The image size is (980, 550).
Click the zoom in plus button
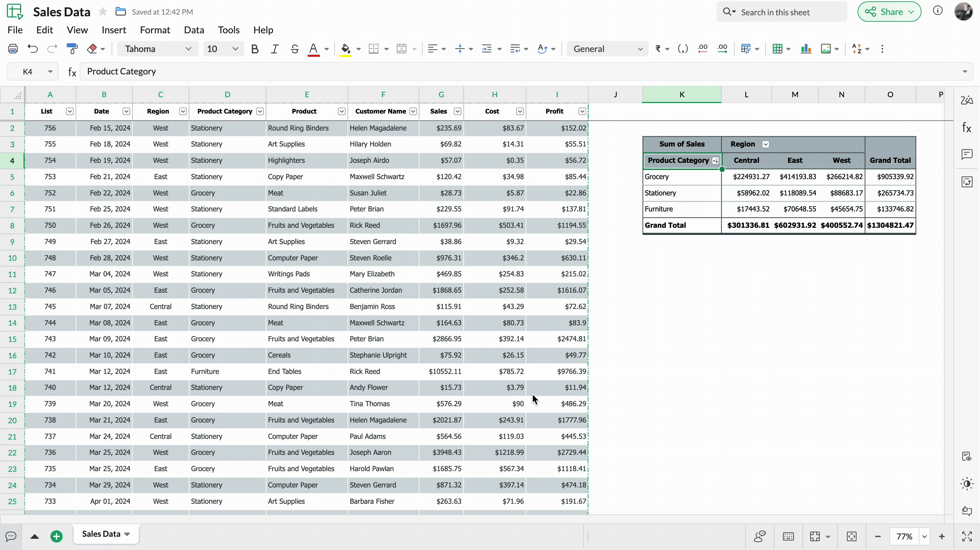942,536
